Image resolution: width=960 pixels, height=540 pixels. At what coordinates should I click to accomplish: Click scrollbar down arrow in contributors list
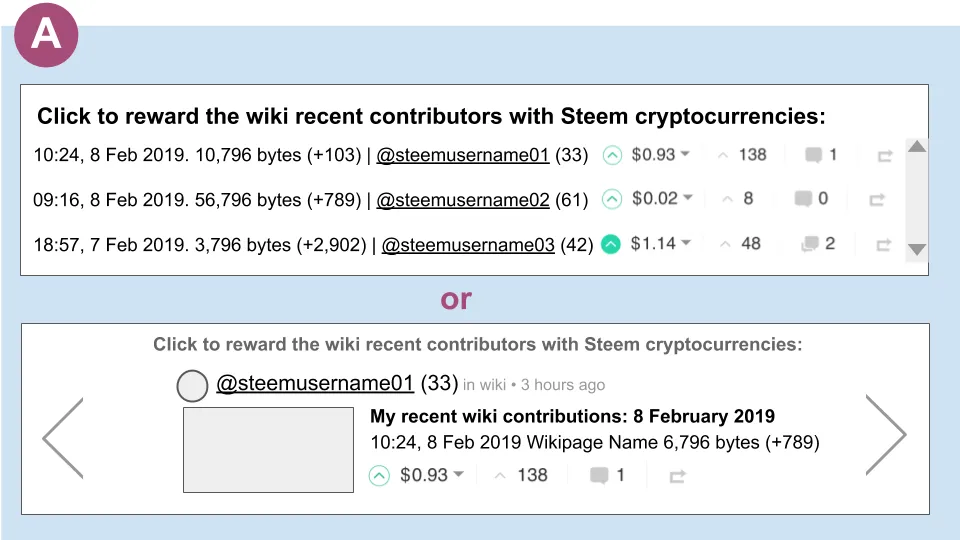pyautogui.click(x=917, y=249)
